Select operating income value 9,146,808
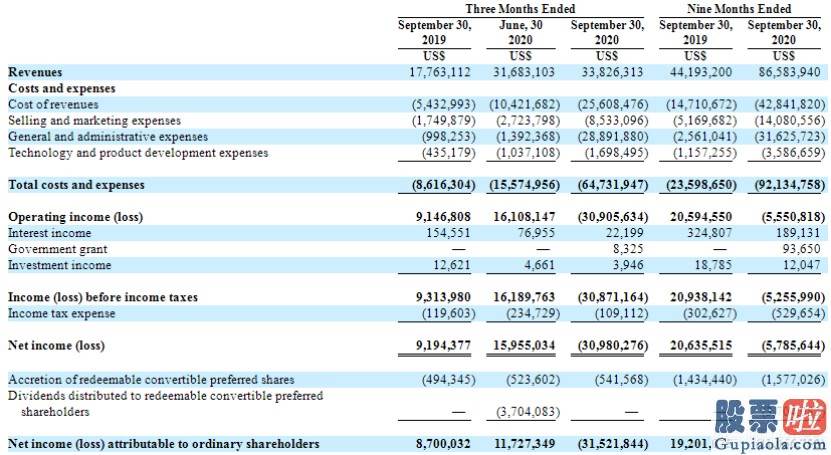This screenshot has height=455, width=831. [443, 217]
